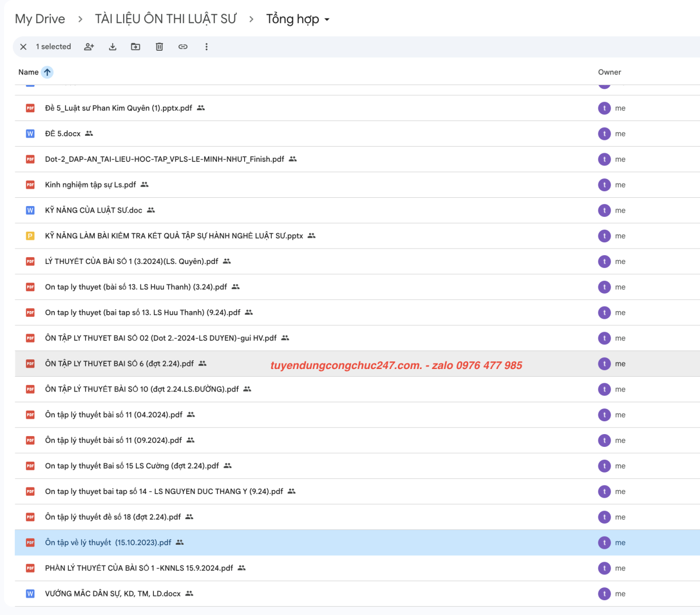
Task: Reverse sort direction with the arrow icon
Action: pos(47,72)
